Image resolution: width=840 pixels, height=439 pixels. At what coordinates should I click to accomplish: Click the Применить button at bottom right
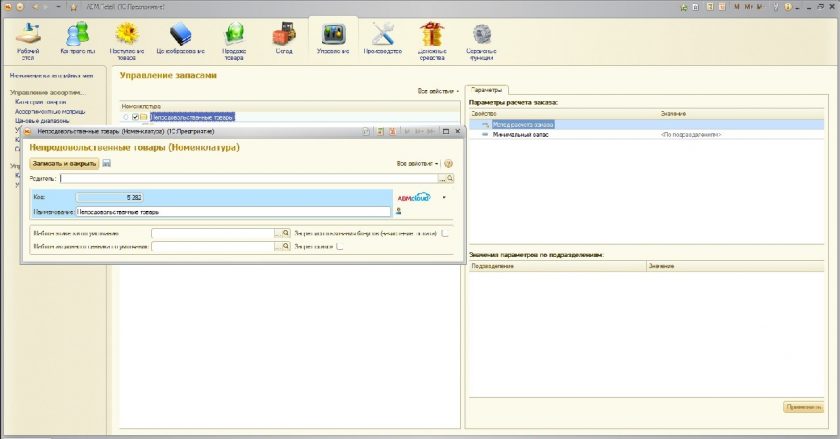pos(803,407)
